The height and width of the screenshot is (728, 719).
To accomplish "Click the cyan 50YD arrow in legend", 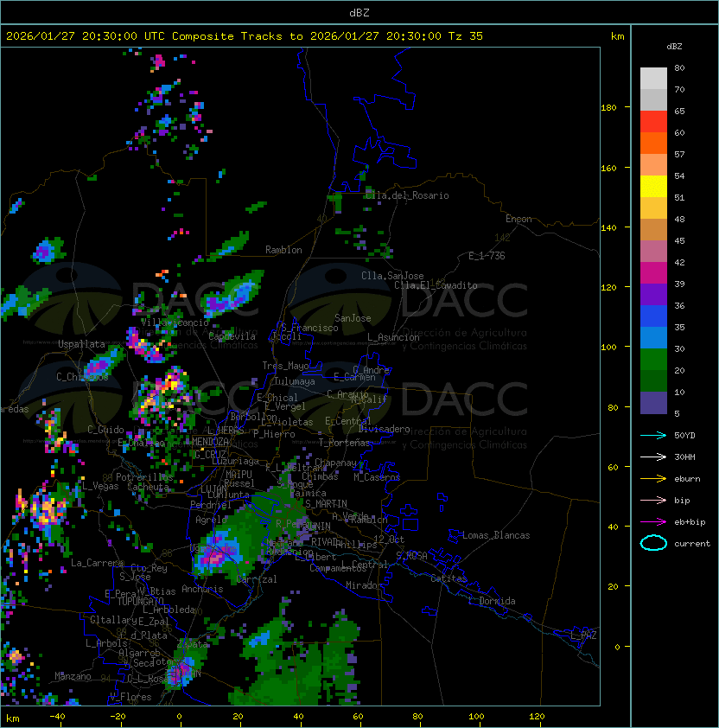I will coord(653,435).
